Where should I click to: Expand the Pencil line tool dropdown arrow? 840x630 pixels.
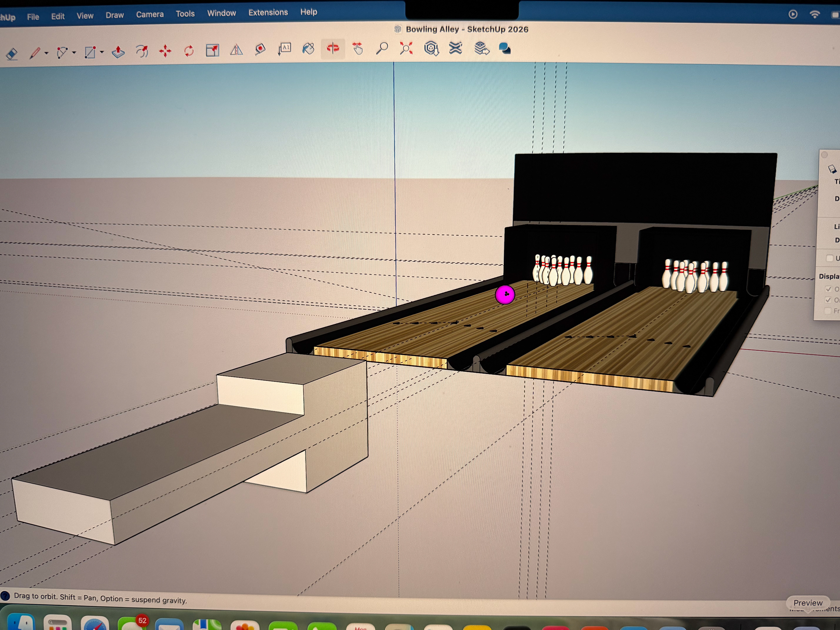[x=46, y=53]
